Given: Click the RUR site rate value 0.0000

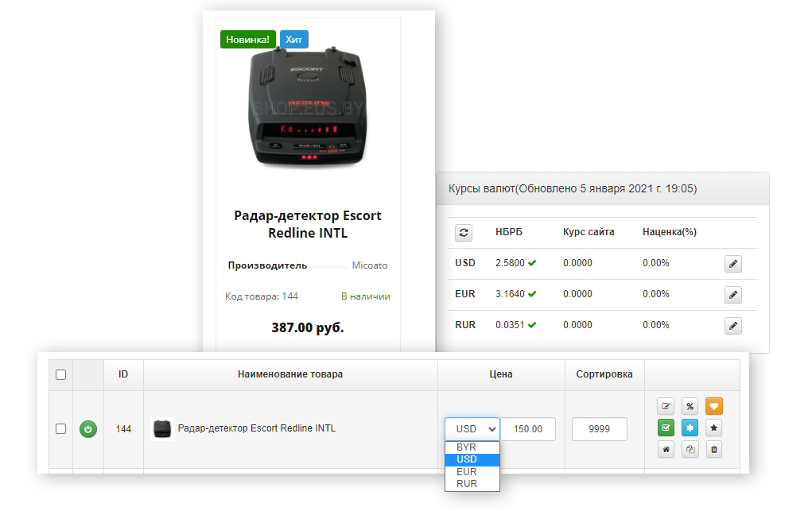Looking at the screenshot, I should (577, 325).
